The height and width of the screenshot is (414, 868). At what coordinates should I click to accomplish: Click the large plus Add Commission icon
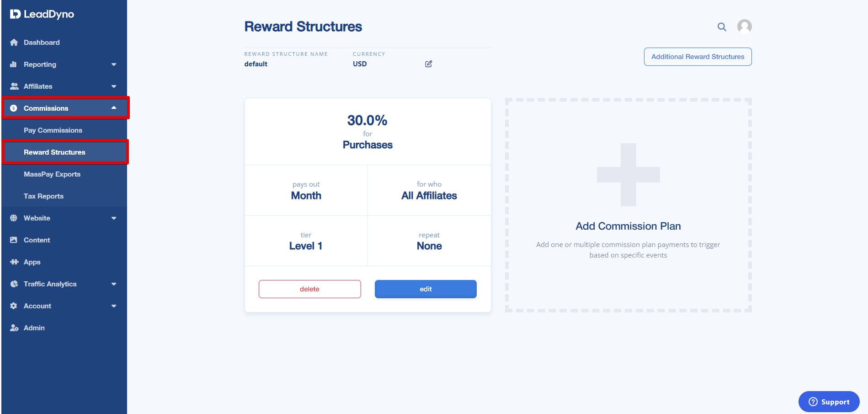(628, 175)
